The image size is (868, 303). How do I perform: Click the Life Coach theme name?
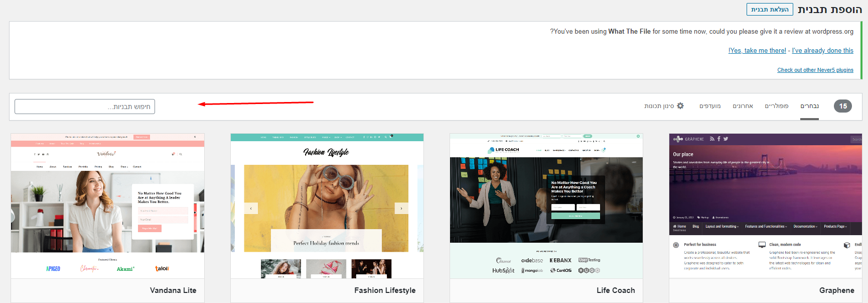point(616,290)
